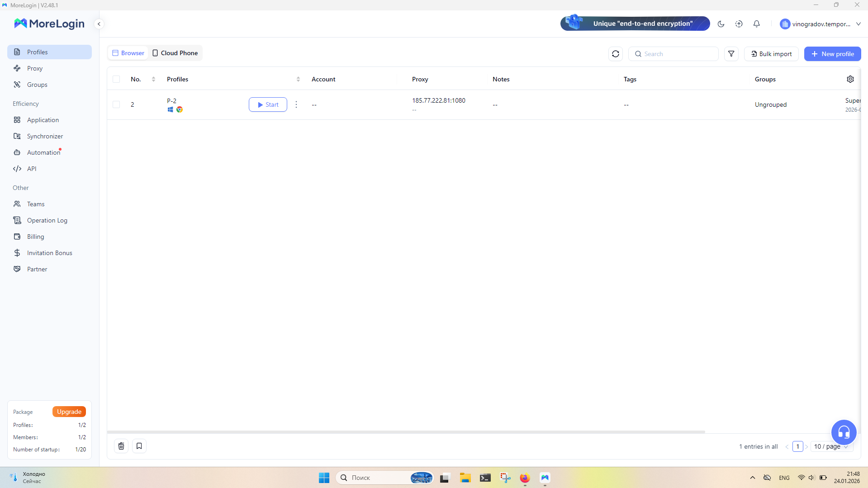Open Synchronizer in sidebar
This screenshot has height=488, width=868.
[50, 136]
